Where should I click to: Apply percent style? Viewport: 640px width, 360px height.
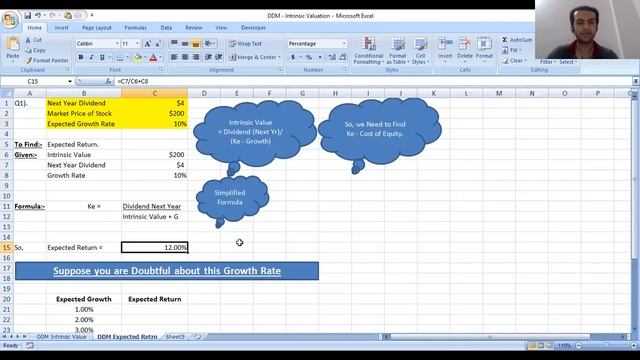click(309, 57)
